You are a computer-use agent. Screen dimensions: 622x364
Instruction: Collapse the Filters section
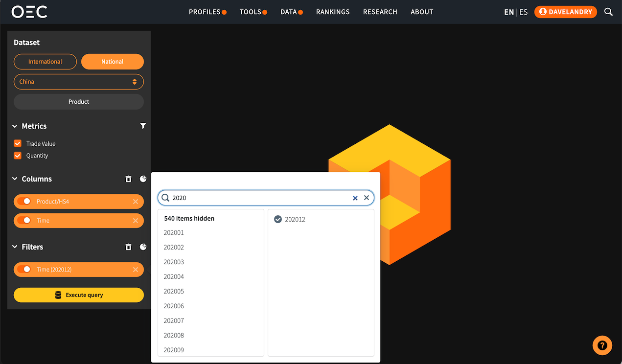[15, 247]
